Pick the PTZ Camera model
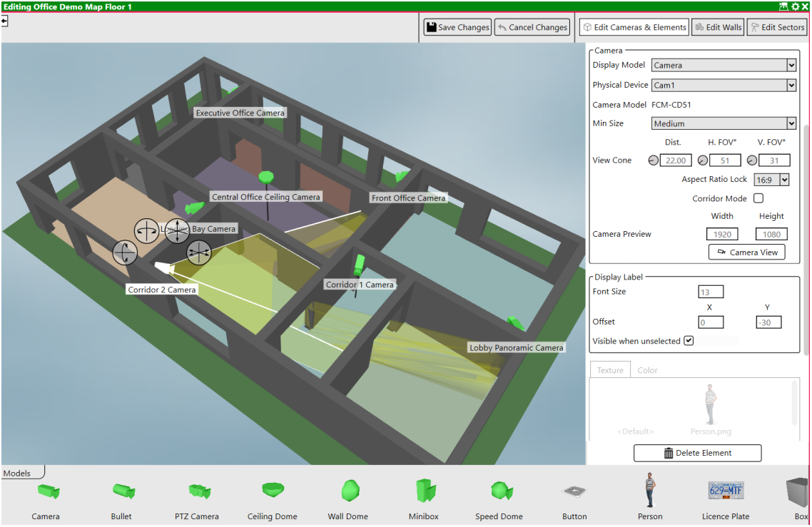The width and height of the screenshot is (812, 527). [199, 491]
